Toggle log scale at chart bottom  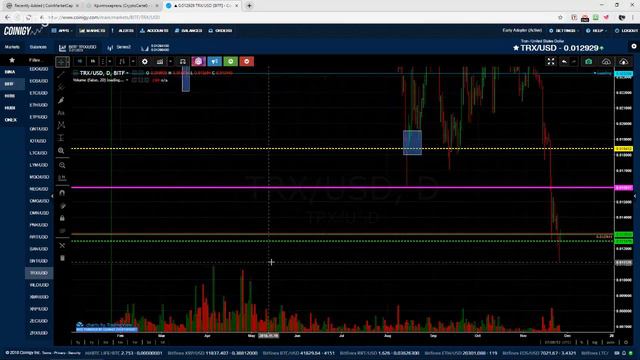[594, 342]
